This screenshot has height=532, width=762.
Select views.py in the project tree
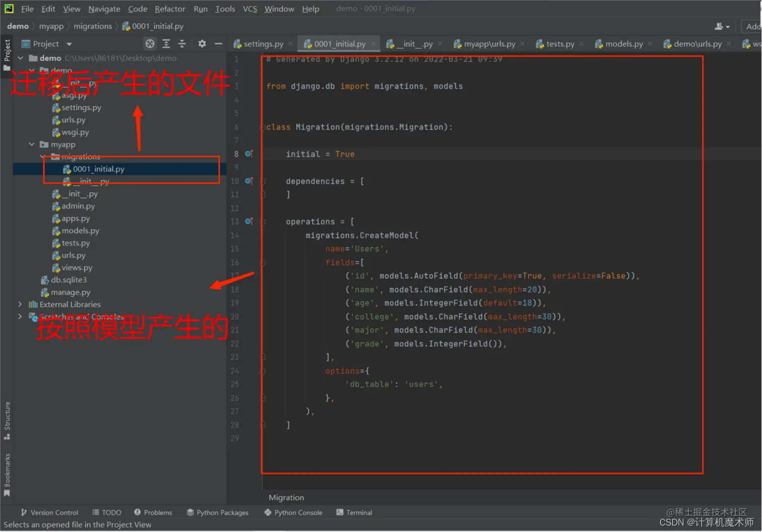77,268
